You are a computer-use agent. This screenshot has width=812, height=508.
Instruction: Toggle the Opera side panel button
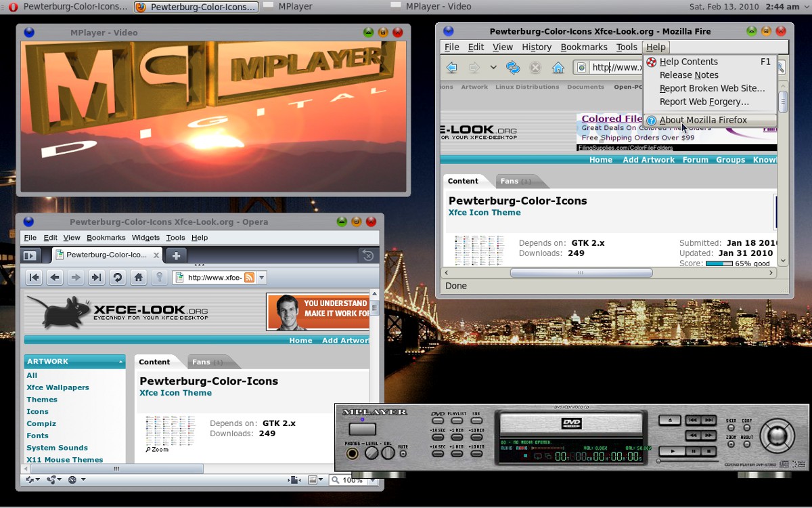click(x=29, y=255)
